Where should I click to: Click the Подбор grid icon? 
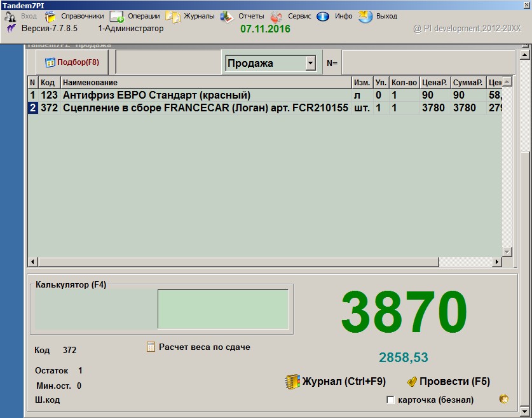coord(50,62)
